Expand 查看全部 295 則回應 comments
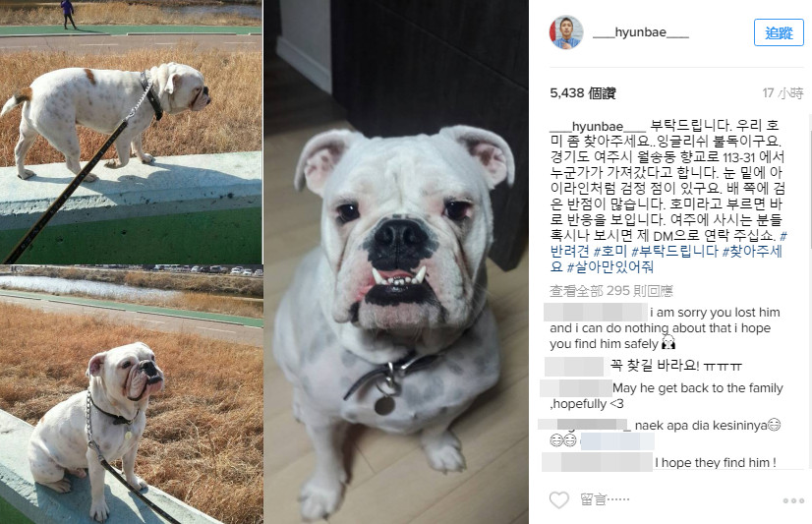This screenshot has height=524, width=812. [x=611, y=291]
